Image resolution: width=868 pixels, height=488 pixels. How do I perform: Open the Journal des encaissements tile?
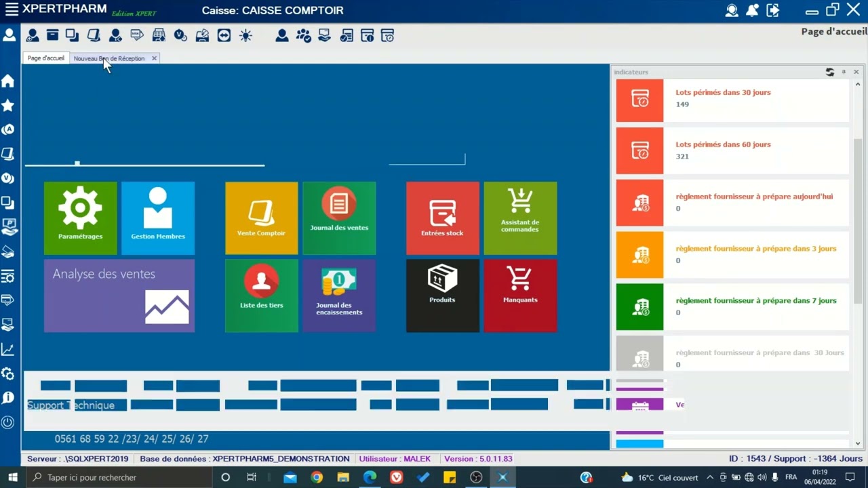point(339,296)
